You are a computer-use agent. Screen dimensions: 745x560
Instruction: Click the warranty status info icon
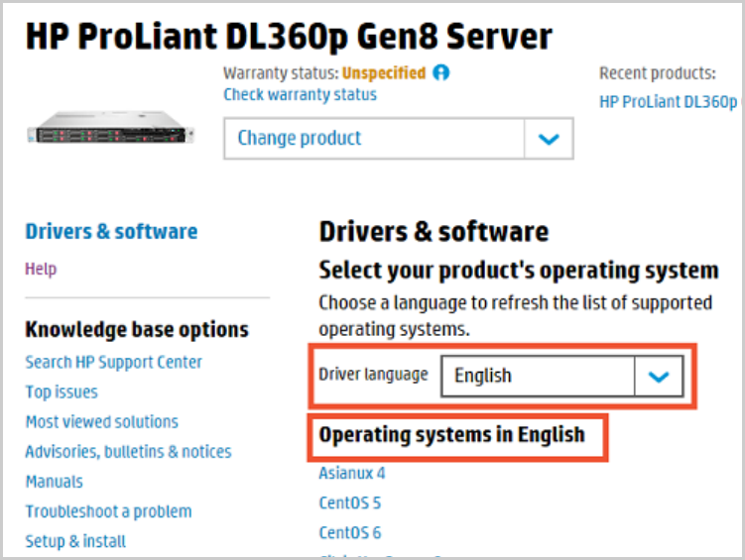[x=441, y=73]
